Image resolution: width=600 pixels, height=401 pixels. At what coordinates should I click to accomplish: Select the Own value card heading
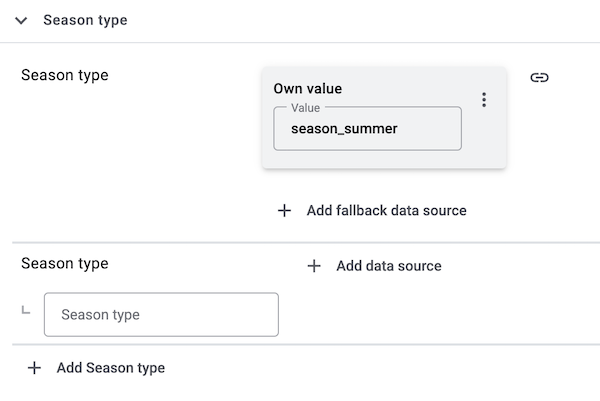(308, 89)
